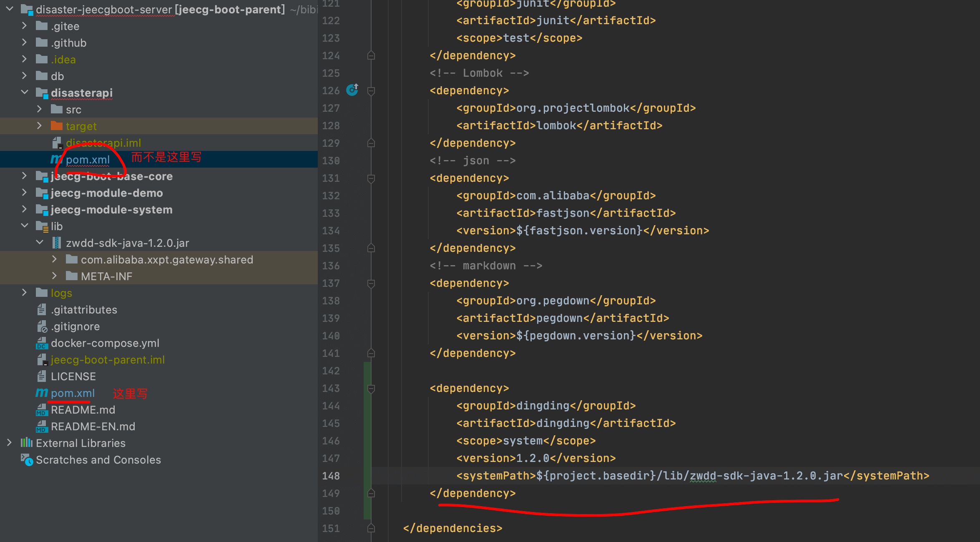
Task: Toggle the fold marker on line 137
Action: tap(371, 283)
